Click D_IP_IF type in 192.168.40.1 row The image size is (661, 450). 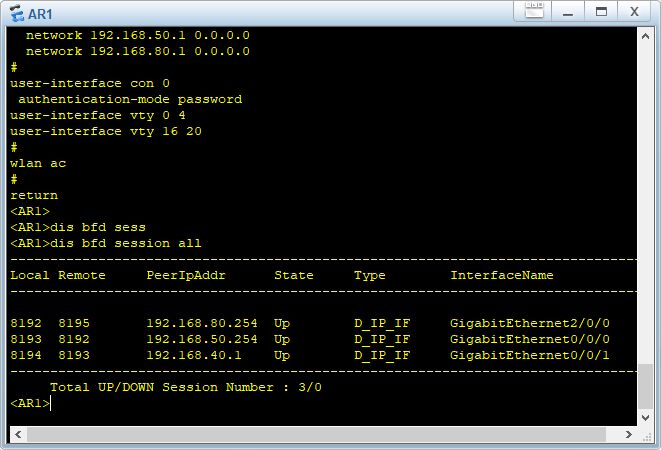pos(382,356)
